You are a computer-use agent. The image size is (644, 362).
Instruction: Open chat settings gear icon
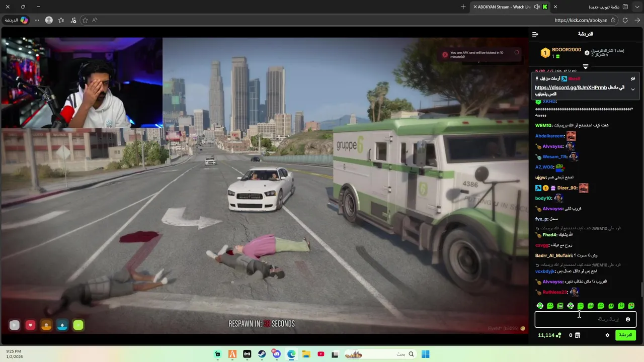607,335
